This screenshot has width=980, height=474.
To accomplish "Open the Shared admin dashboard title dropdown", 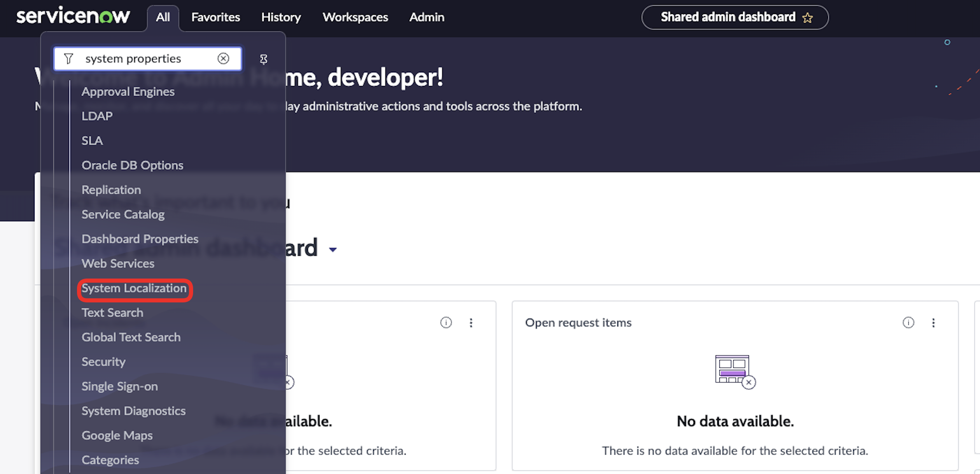I will pos(333,249).
